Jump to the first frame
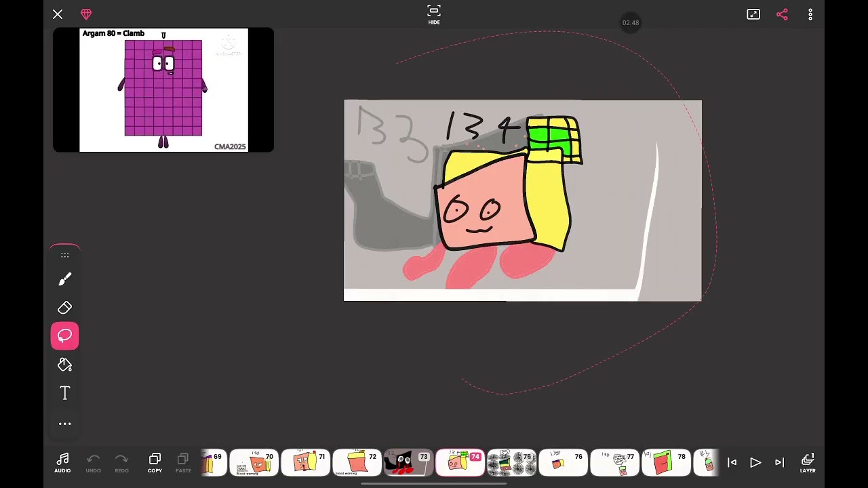Image resolution: width=868 pixels, height=488 pixels. tap(732, 462)
